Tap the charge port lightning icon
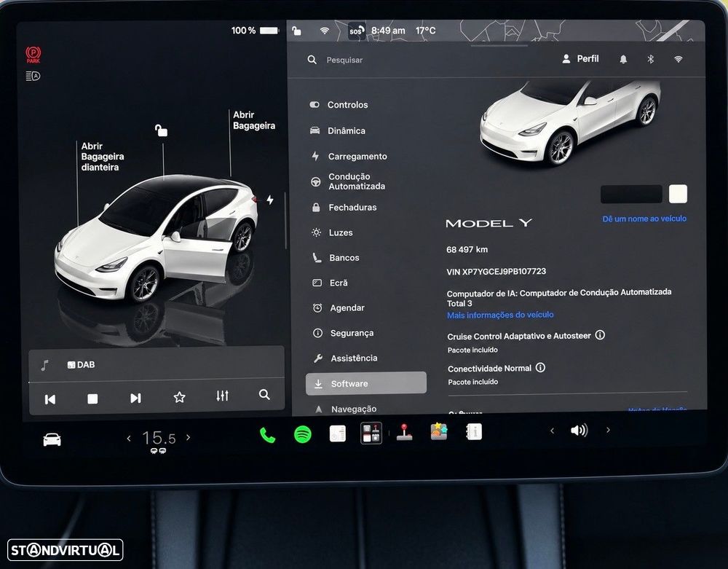 [270, 200]
